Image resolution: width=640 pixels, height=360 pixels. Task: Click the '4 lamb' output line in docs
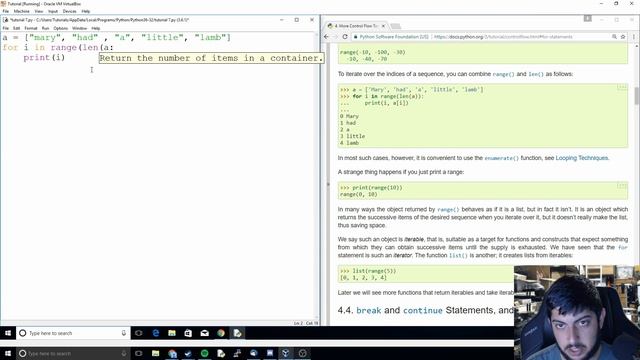click(x=349, y=143)
